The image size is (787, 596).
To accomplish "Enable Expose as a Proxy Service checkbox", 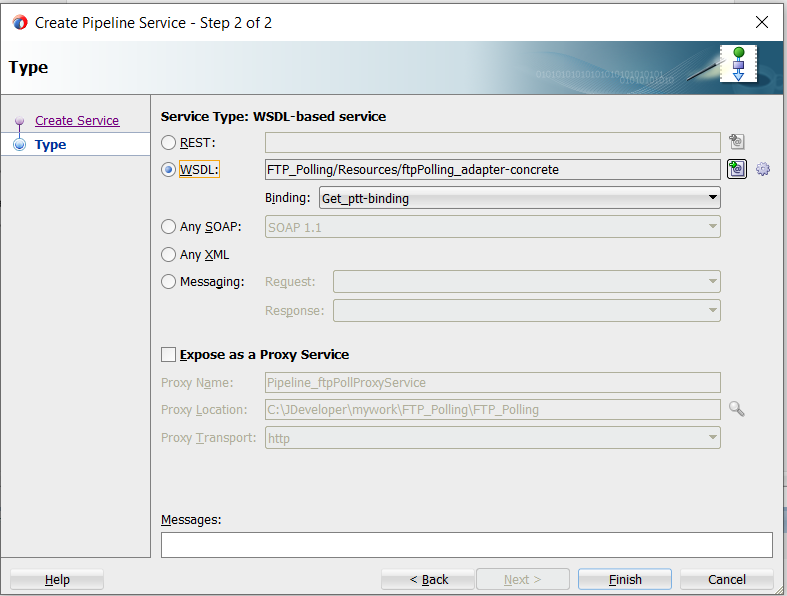I will [169, 354].
